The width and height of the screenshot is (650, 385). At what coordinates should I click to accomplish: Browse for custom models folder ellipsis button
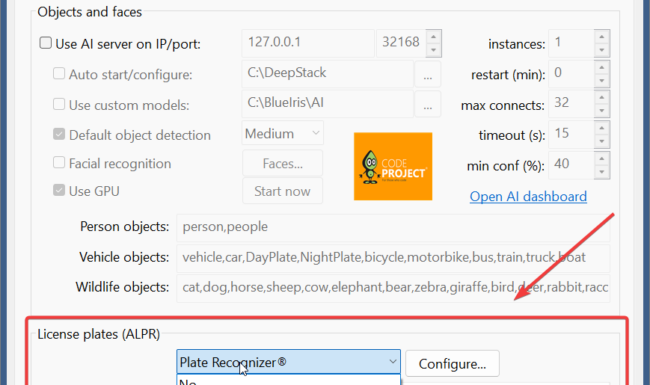pyautogui.click(x=428, y=104)
